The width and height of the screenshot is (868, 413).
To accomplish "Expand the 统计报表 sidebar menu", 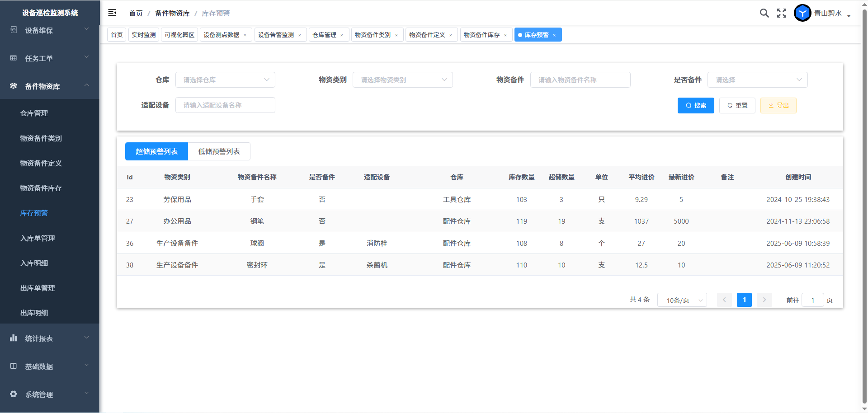I will [x=50, y=338].
